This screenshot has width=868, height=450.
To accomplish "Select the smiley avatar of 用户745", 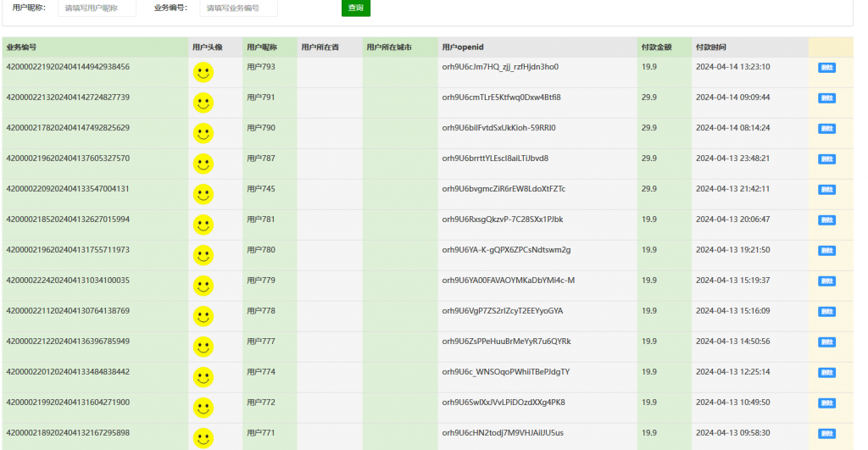I will 203,195.
